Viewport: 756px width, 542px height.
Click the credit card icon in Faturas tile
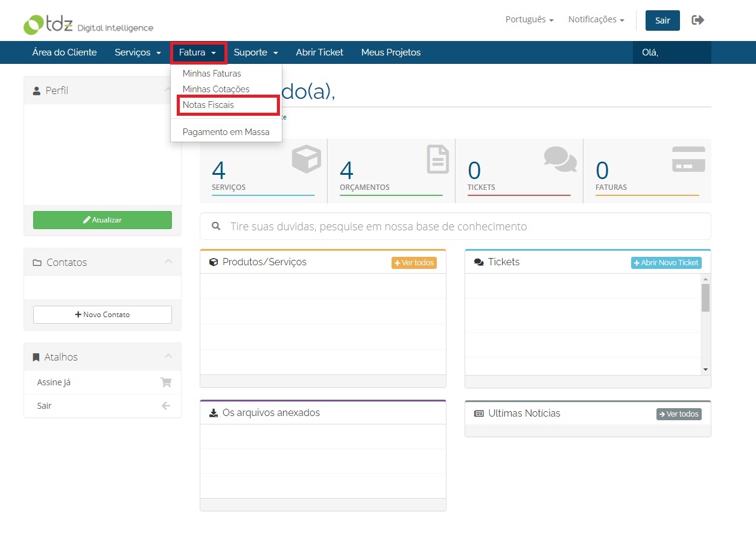coord(688,159)
